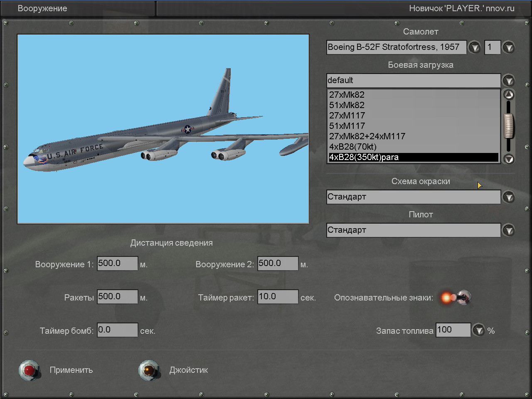Click the B-52 aircraft preview image
The height and width of the screenshot is (399, 532).
(x=163, y=129)
